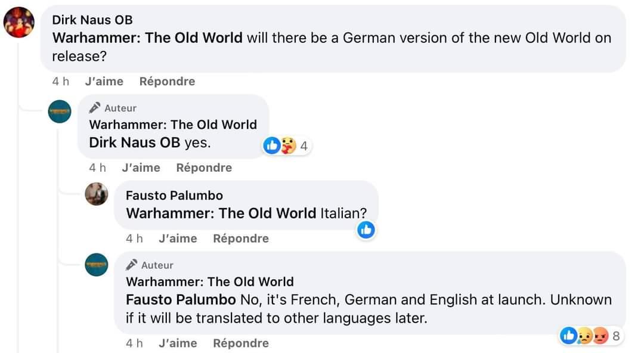Click the Warhammer page avatar on the last reply
Viewport: 644px width, 353px height.
97,265
